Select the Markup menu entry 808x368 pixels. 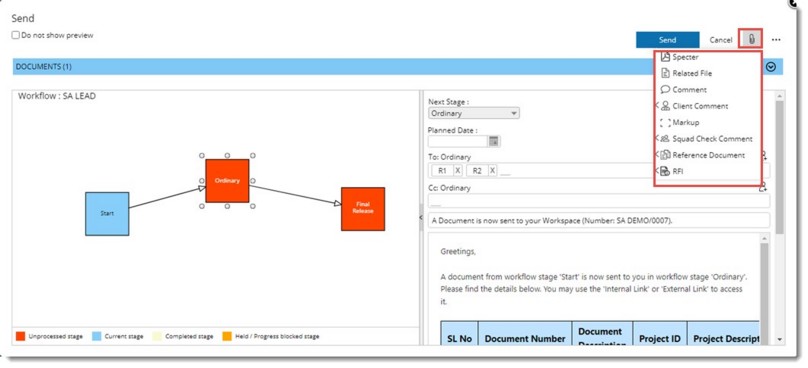686,122
